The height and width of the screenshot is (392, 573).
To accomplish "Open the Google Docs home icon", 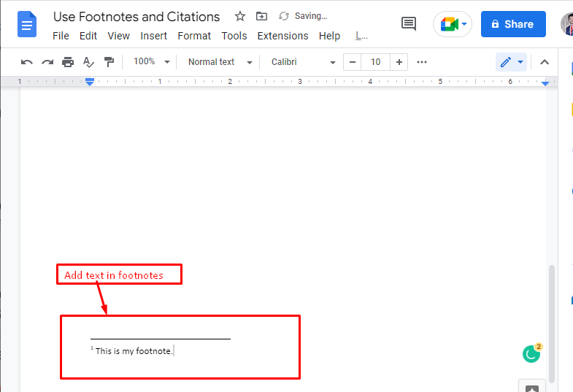I will pos(27,25).
